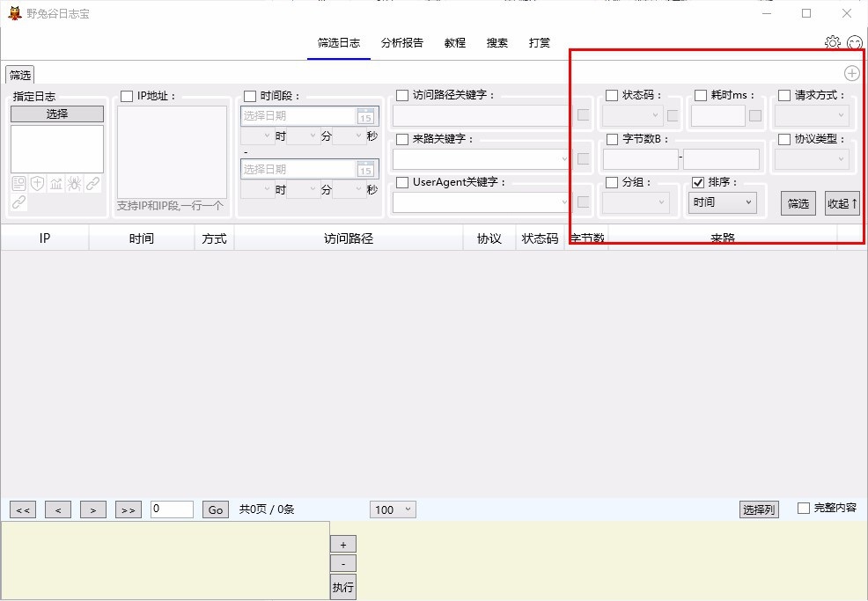
Task: Enable the 字节数B checkbox
Action: [612, 139]
